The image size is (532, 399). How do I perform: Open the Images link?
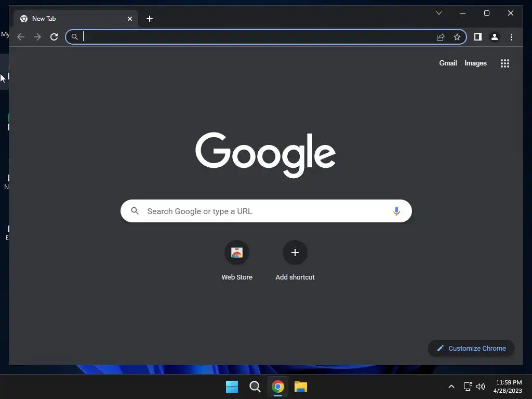click(475, 63)
